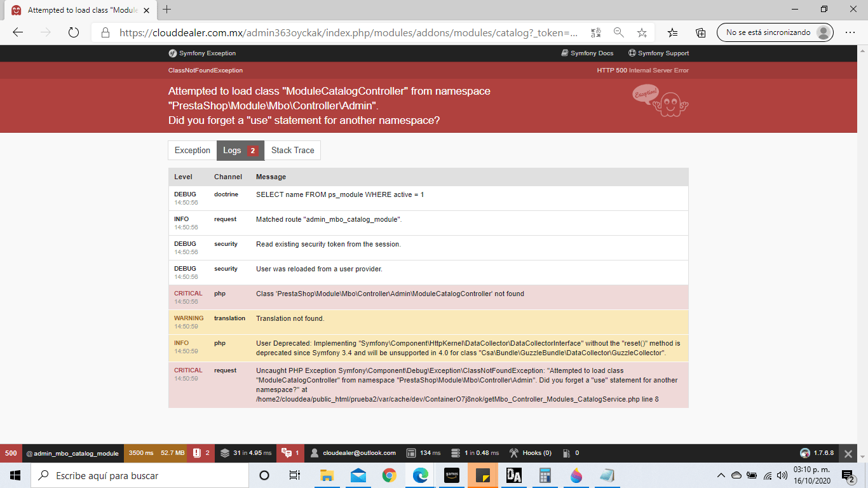Image resolution: width=868 pixels, height=488 pixels.
Task: Open Cortana from the taskbar
Action: click(264, 475)
